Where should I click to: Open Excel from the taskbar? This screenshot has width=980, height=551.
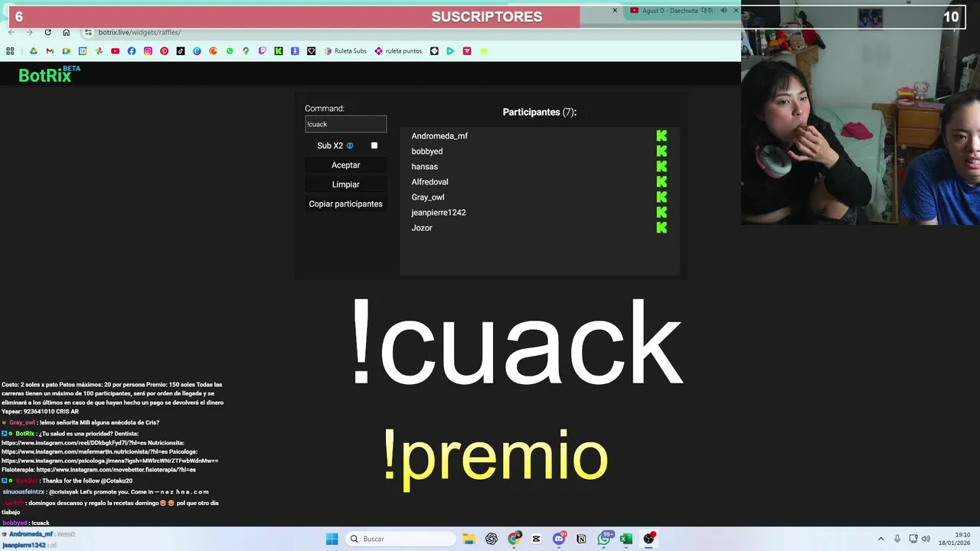pyautogui.click(x=626, y=539)
